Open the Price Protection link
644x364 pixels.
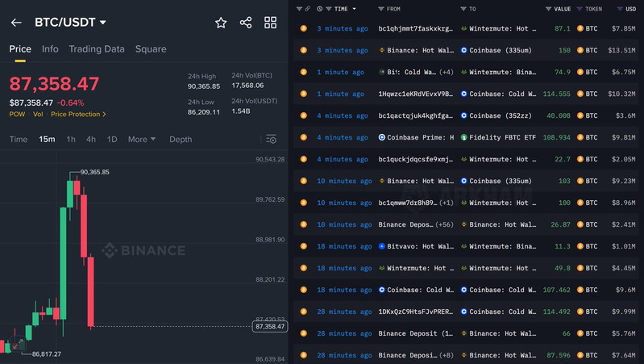[x=78, y=115]
